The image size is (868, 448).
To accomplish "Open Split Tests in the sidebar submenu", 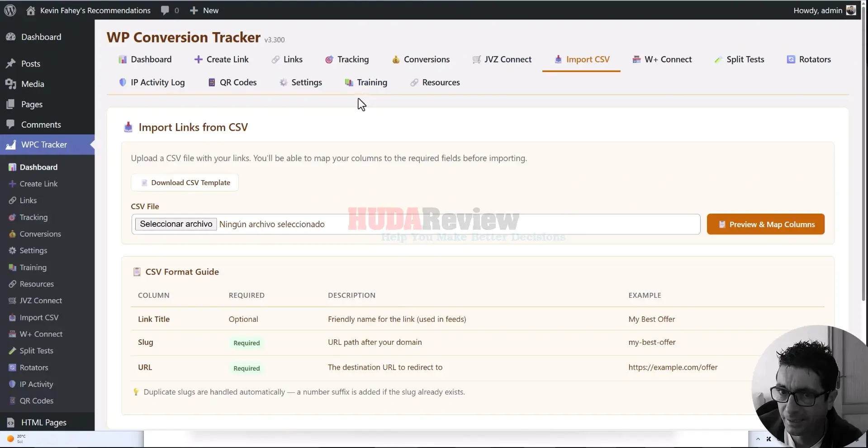I will click(36, 351).
